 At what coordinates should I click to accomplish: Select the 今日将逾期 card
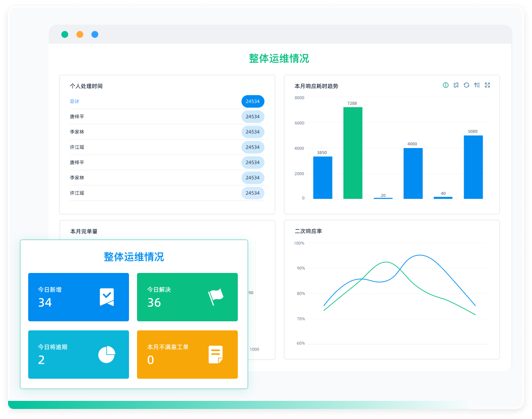click(x=78, y=355)
